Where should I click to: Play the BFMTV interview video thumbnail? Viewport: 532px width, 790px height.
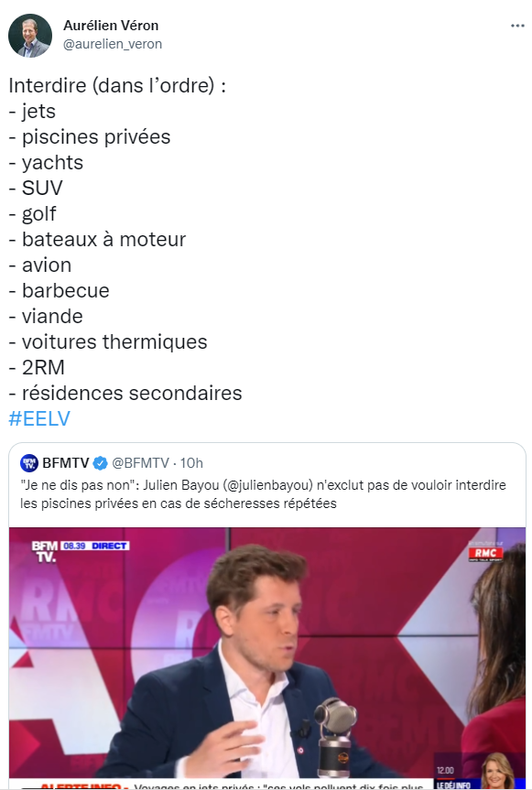(x=267, y=658)
